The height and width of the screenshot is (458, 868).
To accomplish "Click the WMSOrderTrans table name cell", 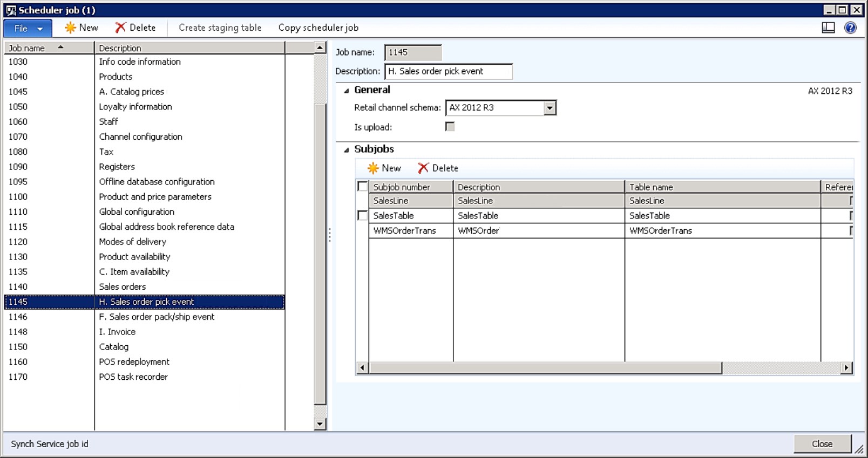I will click(723, 231).
